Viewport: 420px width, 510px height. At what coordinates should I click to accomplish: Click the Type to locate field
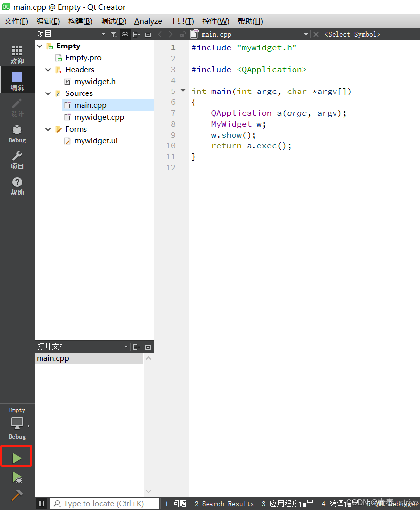[105, 504]
